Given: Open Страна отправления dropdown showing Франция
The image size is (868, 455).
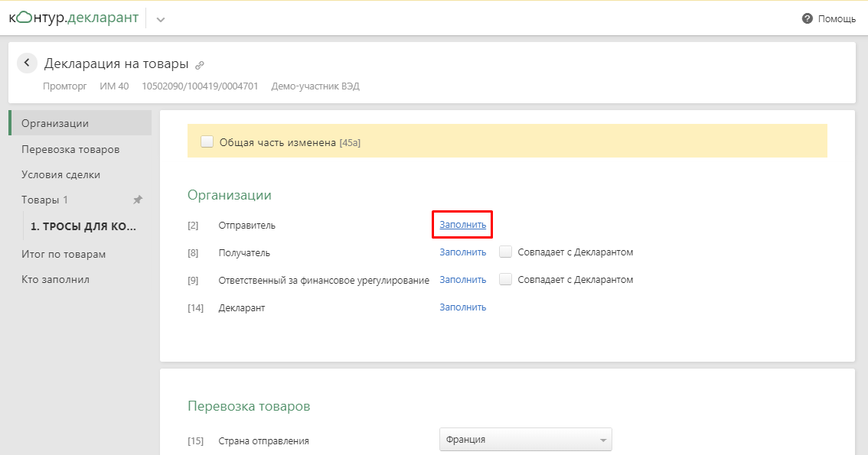Looking at the screenshot, I should (x=525, y=440).
